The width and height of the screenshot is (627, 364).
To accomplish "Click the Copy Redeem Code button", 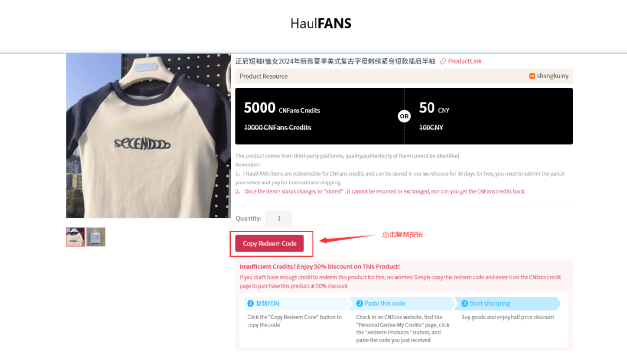I will coord(269,244).
